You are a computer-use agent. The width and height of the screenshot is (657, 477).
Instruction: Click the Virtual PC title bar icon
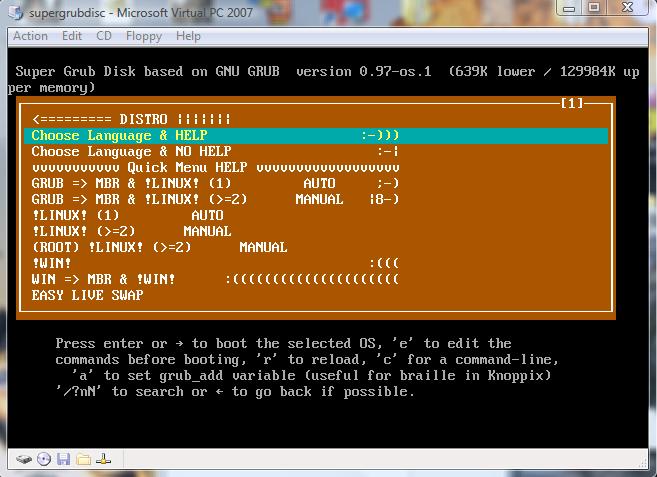[x=16, y=12]
